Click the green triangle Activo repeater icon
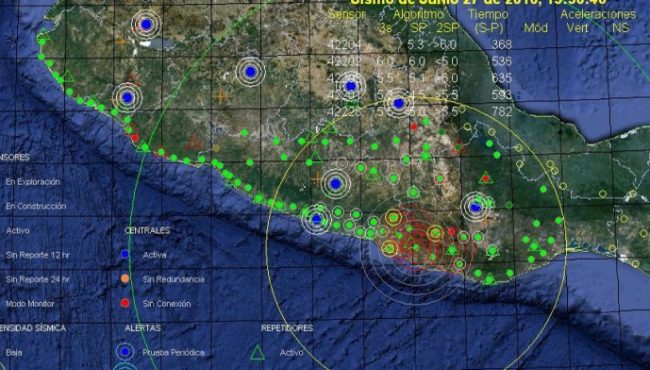650x370 pixels. 257,352
